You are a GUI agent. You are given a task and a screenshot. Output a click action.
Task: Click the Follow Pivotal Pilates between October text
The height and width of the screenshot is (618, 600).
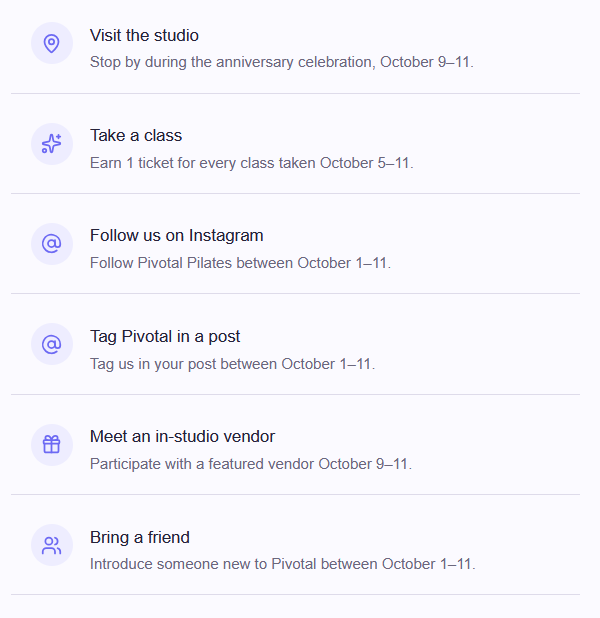coord(240,263)
